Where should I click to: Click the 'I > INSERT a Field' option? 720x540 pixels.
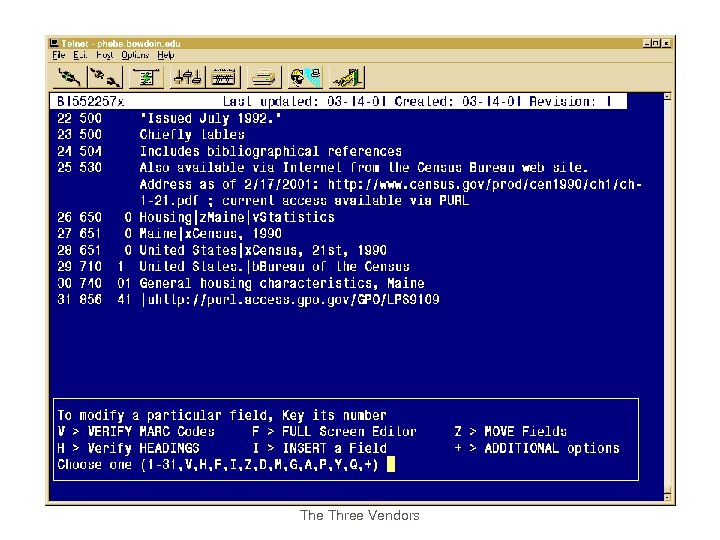pyautogui.click(x=320, y=448)
